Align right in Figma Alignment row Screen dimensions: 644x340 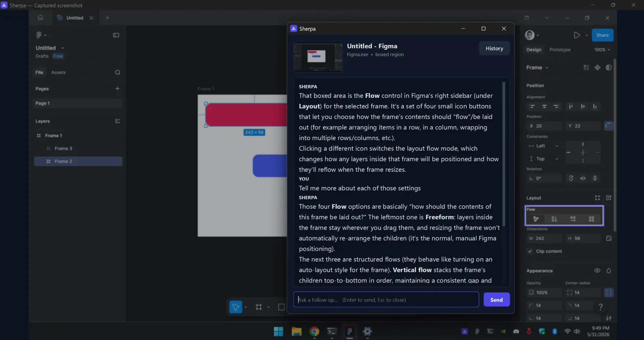coord(556,107)
